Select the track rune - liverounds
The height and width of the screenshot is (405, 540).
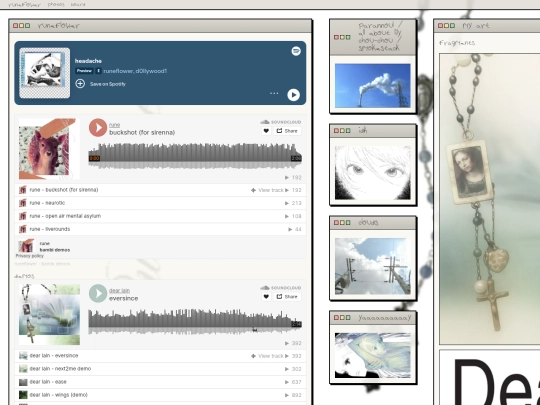[50, 229]
